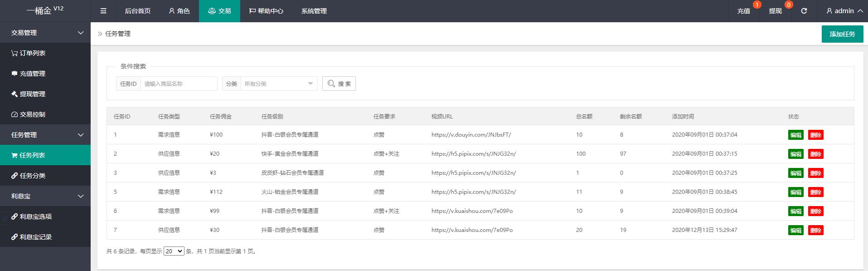Open 利息宝选项 in the sidebar
This screenshot has height=271, width=868.
pos(45,217)
